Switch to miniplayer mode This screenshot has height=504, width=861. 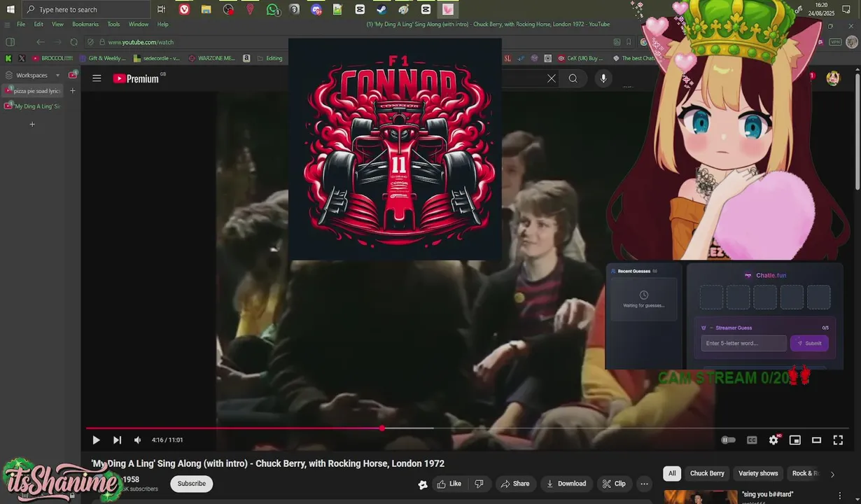[x=795, y=440]
